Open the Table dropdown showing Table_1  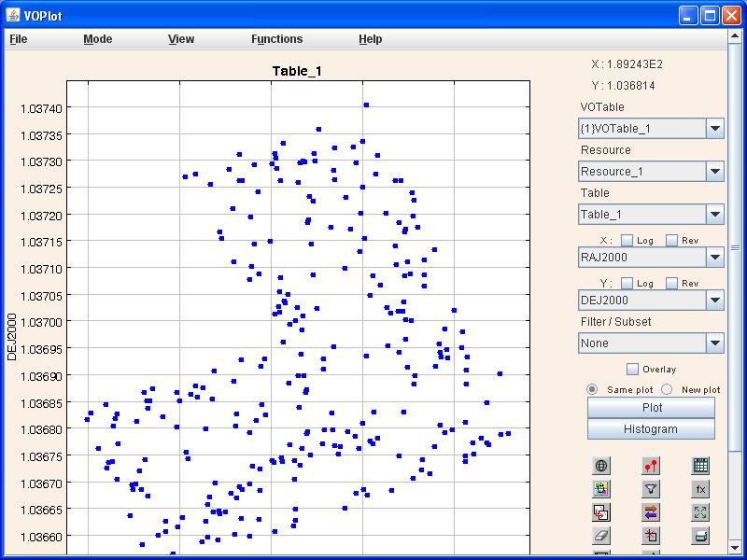pyautogui.click(x=651, y=215)
